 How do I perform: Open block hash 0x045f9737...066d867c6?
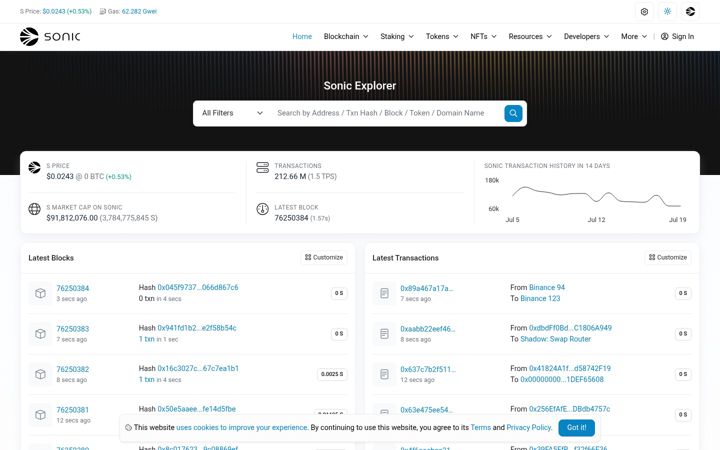(x=198, y=287)
